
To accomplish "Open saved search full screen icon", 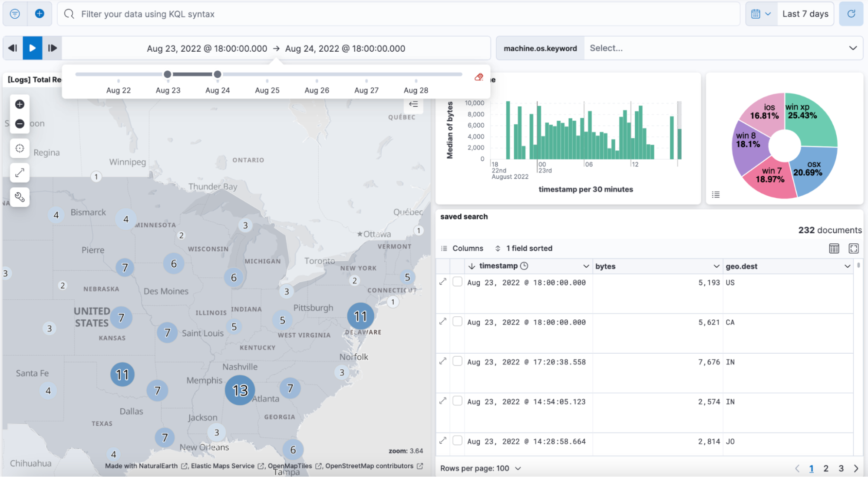I will tap(853, 248).
